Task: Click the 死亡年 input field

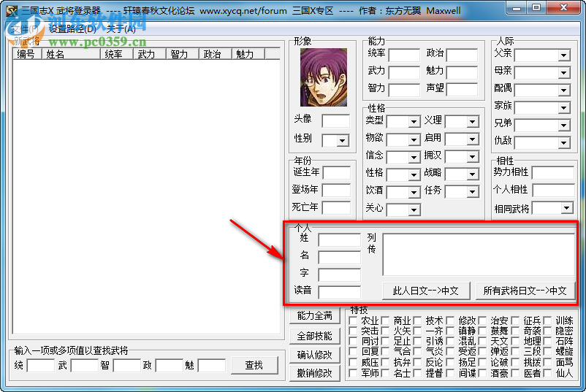Action: click(x=336, y=207)
